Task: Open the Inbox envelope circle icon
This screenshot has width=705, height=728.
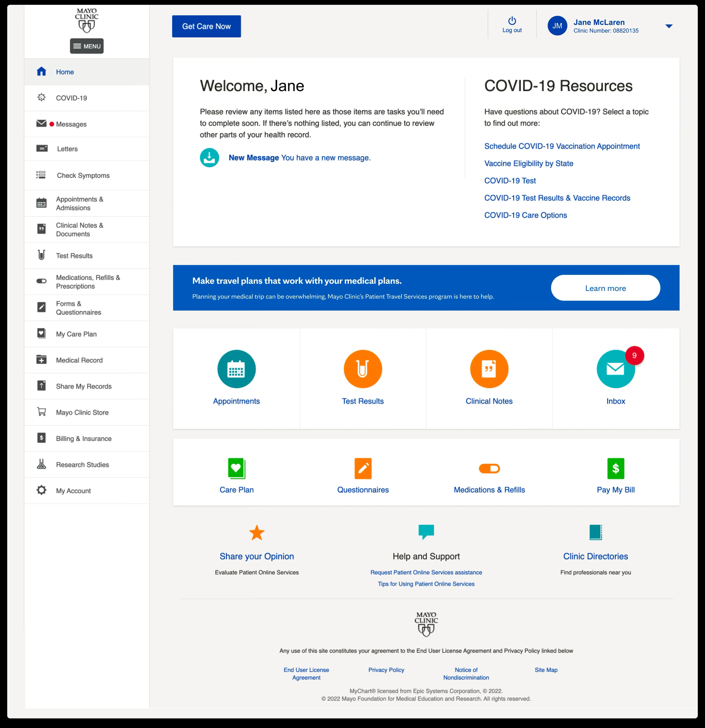Action: [x=616, y=369]
